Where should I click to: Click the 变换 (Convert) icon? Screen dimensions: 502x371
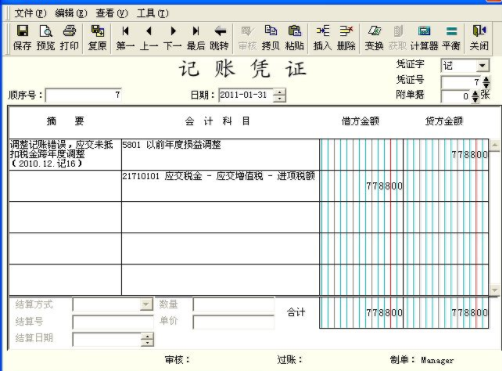tap(374, 38)
